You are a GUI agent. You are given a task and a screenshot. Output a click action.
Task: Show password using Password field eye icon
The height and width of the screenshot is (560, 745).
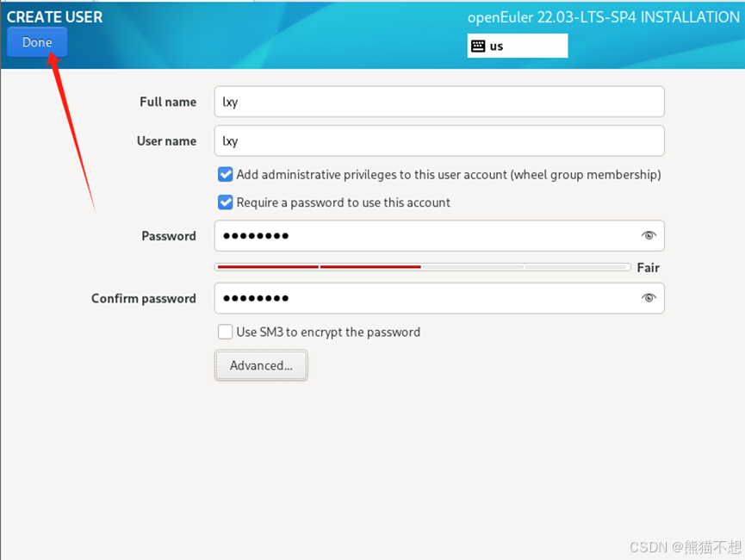point(649,235)
